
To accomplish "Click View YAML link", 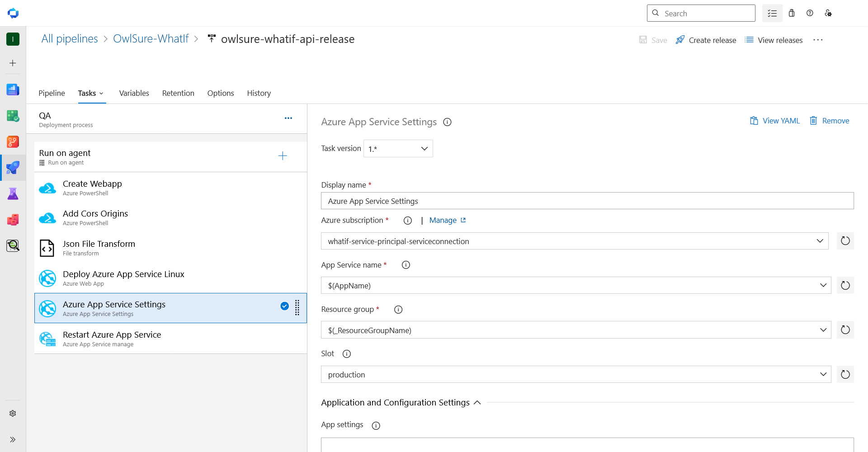I will click(x=775, y=121).
